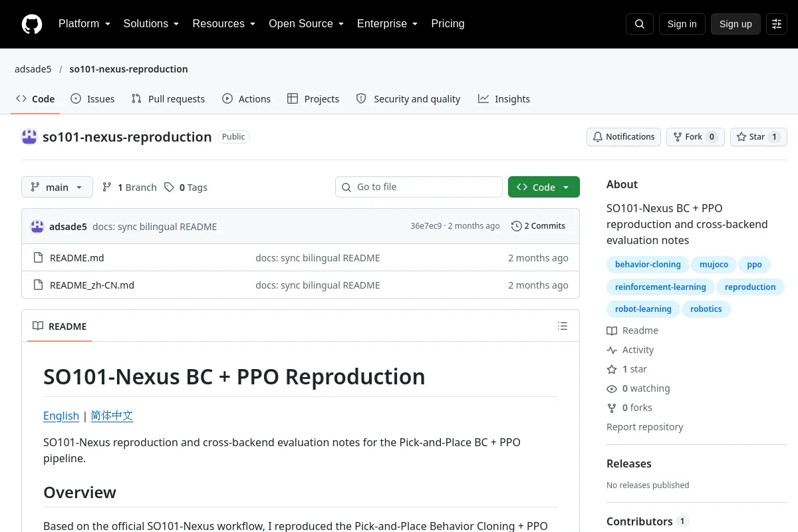Select the Code tab
The width and height of the screenshot is (798, 532).
pos(35,99)
